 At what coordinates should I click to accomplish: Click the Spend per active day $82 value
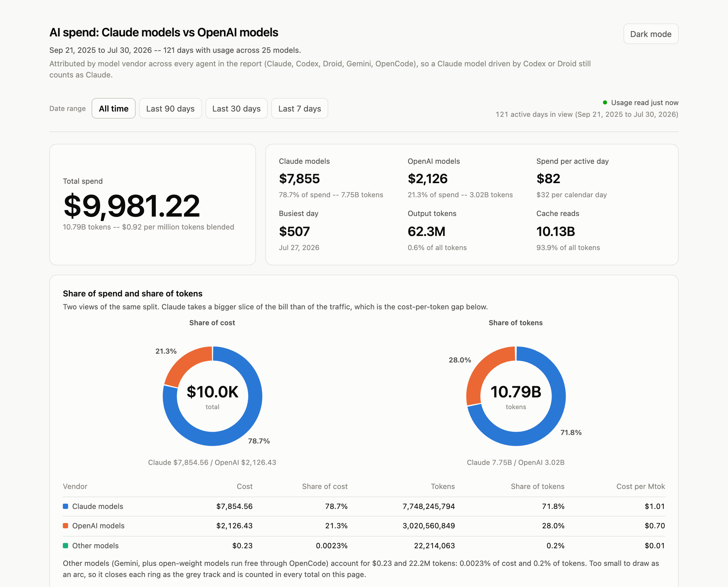pos(548,178)
